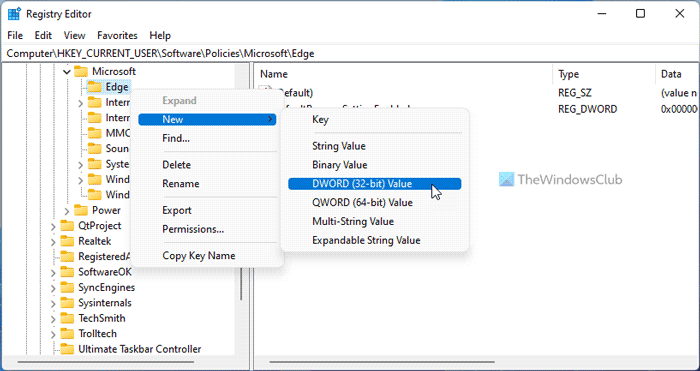Click the Realtek folder icon

[67, 241]
